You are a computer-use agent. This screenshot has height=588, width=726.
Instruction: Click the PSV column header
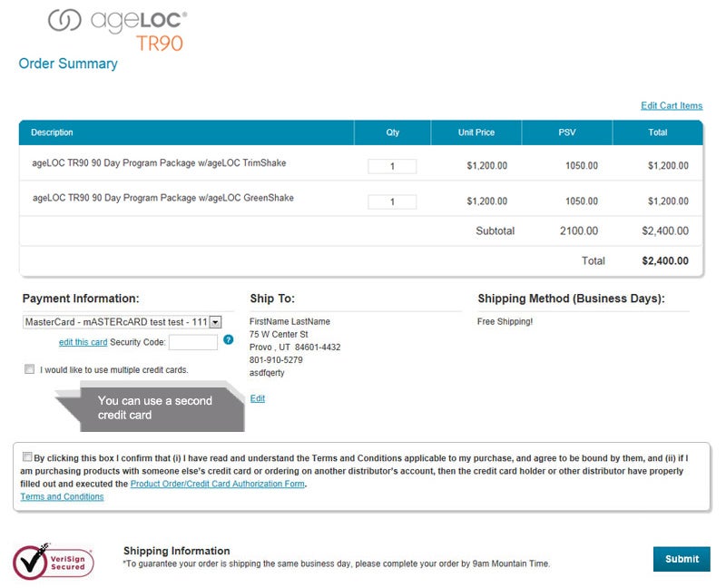[567, 132]
